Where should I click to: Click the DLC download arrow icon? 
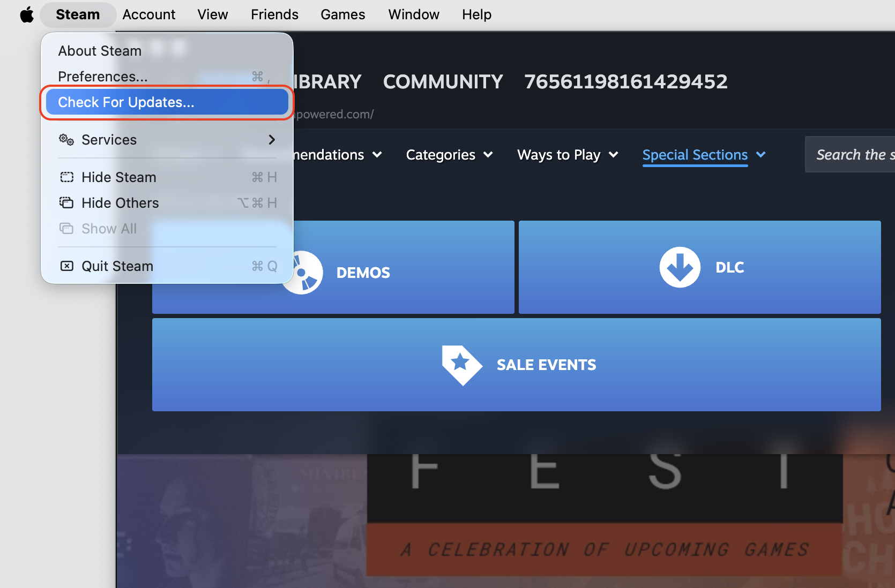[x=680, y=267]
